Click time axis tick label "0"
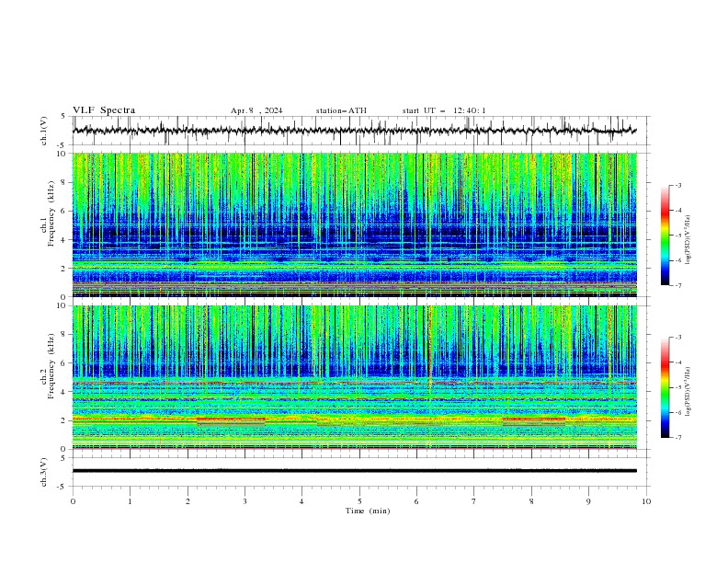This screenshot has width=728, height=563. (73, 501)
